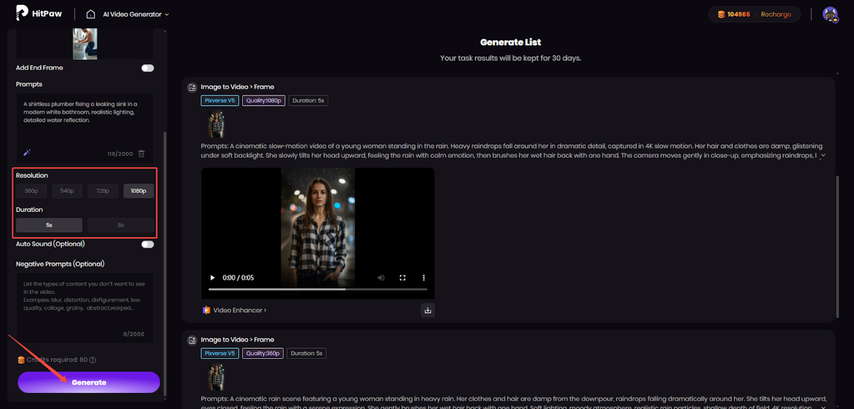The width and height of the screenshot is (854, 409).
Task: Open Video Enhancer link below video
Action: pos(238,310)
